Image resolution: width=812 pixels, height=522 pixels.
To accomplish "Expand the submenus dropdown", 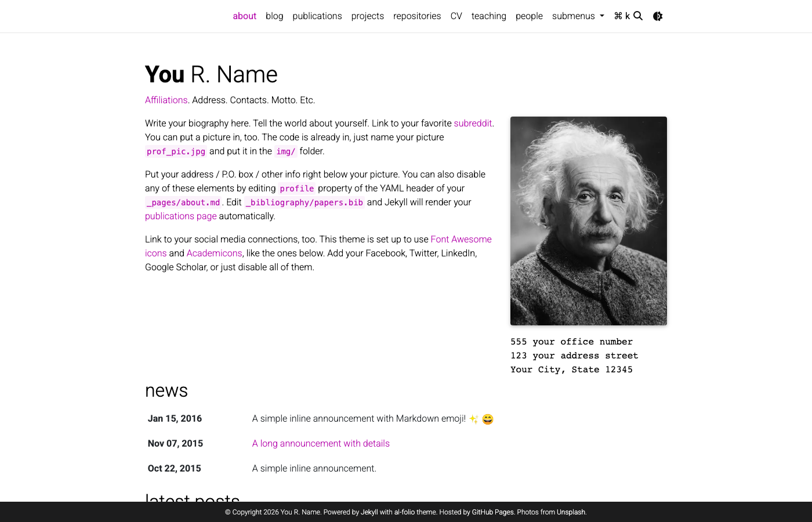I will coord(578,16).
